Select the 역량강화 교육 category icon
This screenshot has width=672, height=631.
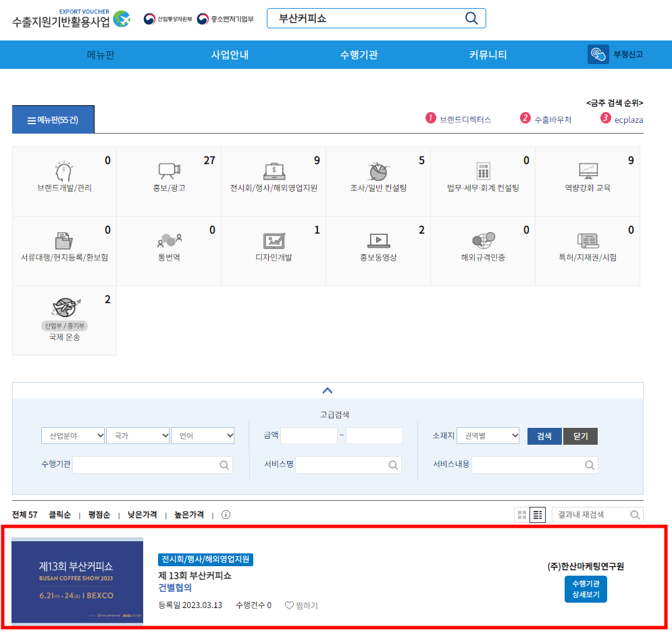(x=588, y=171)
